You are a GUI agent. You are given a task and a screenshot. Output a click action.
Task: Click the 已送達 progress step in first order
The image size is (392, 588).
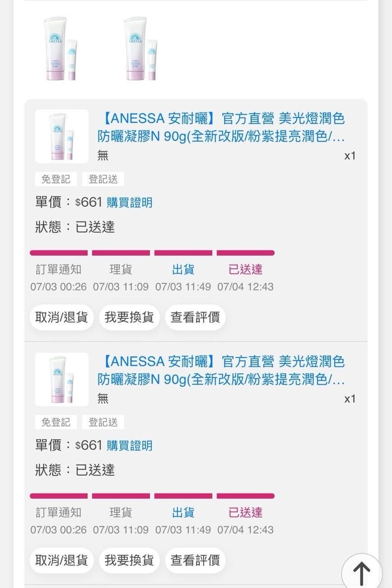(245, 270)
